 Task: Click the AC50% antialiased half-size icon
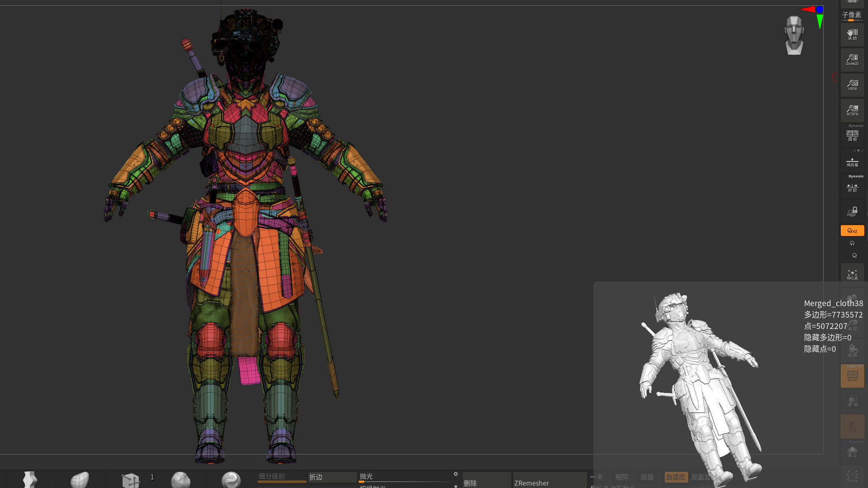[852, 110]
